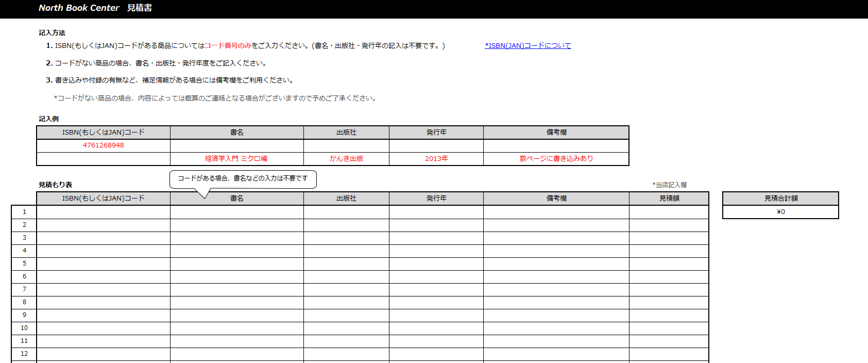Click the 備考欄 cell in row 5
The width and height of the screenshot is (868, 363).
(556, 263)
